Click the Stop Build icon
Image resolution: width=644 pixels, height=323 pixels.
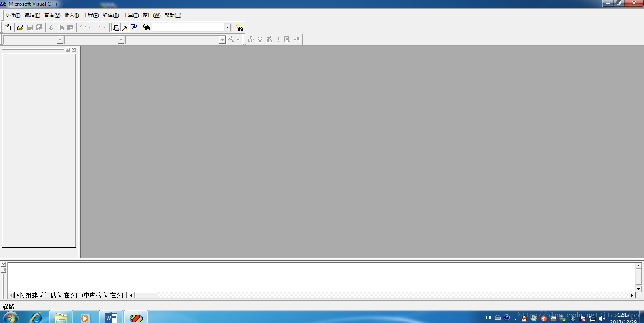click(x=269, y=39)
